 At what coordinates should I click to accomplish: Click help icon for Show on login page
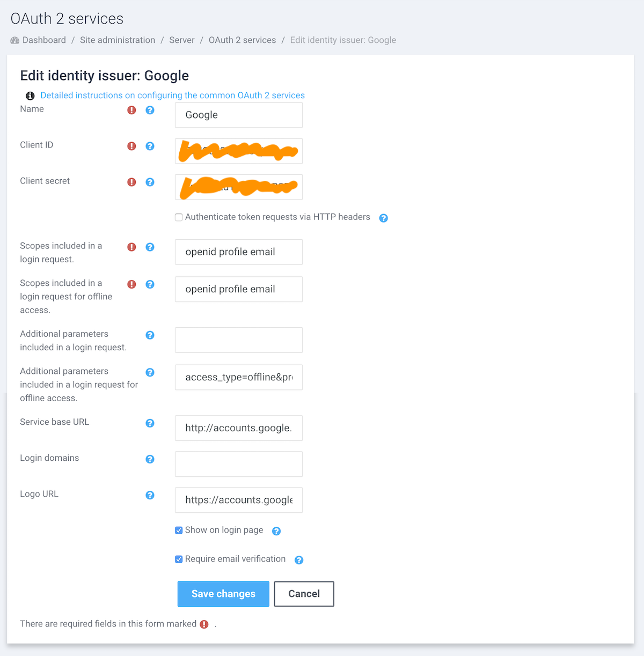point(276,531)
